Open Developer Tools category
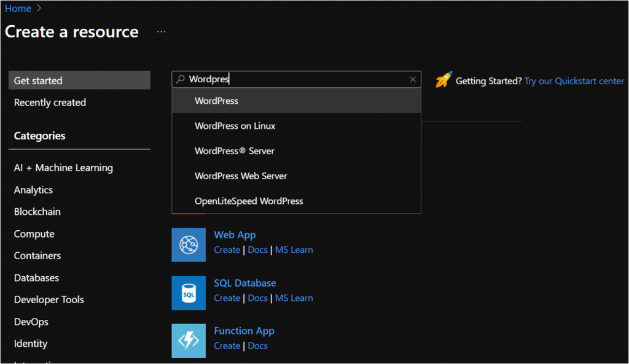Screen dimensions: 629x364 click(x=49, y=300)
